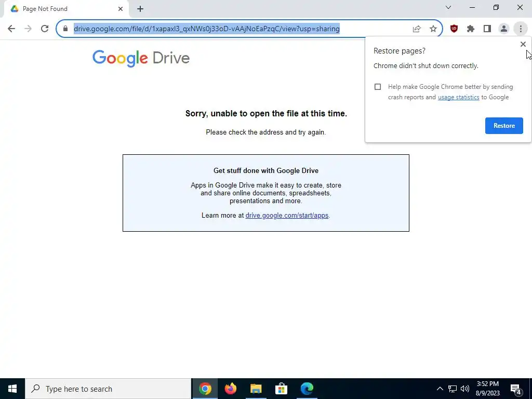This screenshot has width=532, height=399.
Task: Click the 'Restore pages?' title
Action: (x=400, y=51)
